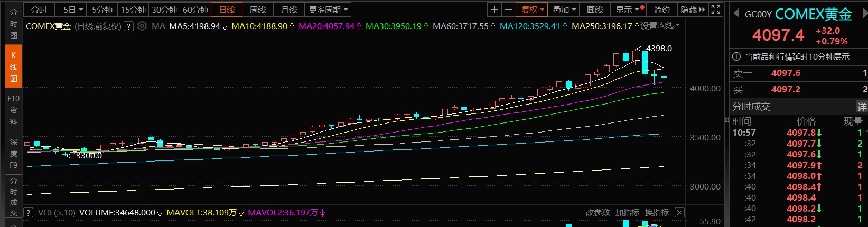
Task: Switch to 15分钟 period
Action: point(133,10)
